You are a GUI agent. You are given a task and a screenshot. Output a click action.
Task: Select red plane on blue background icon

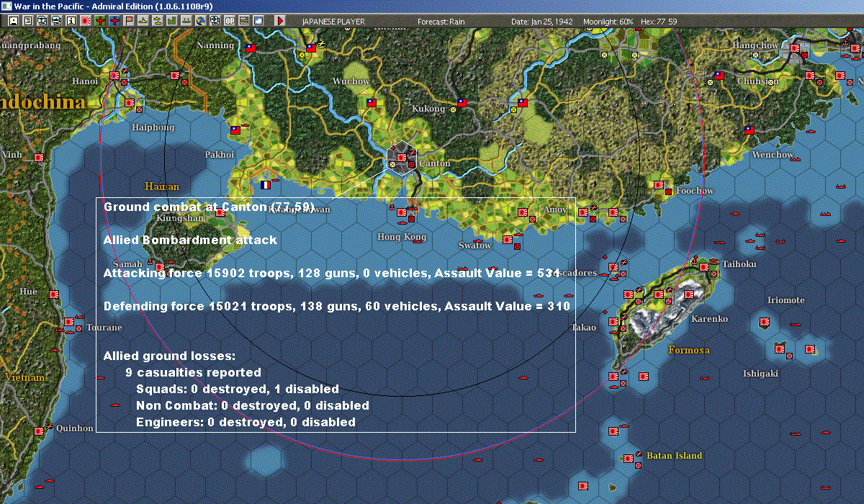click(114, 21)
